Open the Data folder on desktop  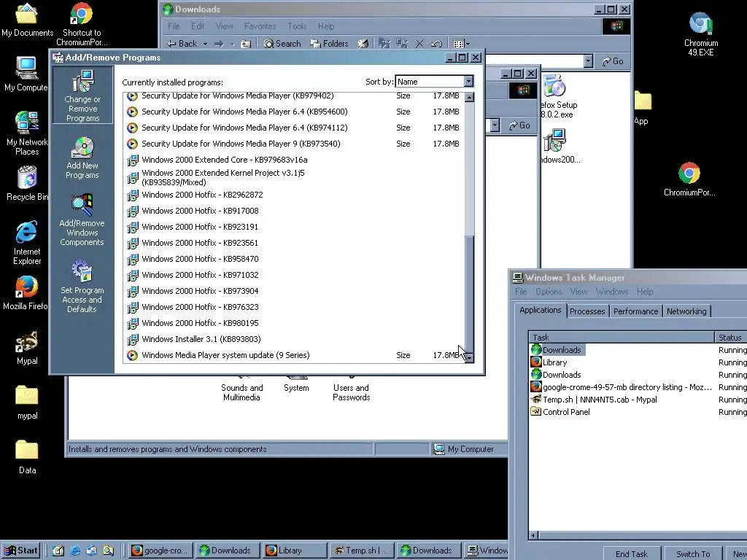click(x=27, y=457)
